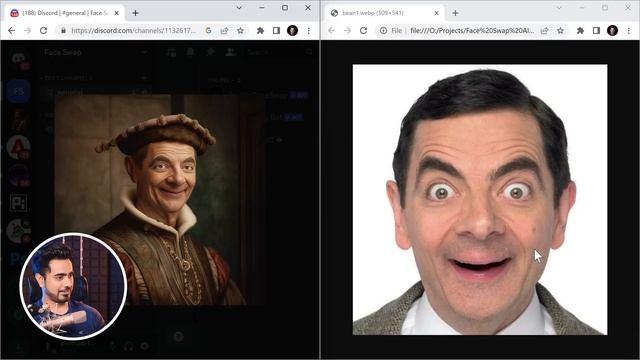640x360 pixels.
Task: Click the bean1.webp face image
Action: [x=480, y=200]
